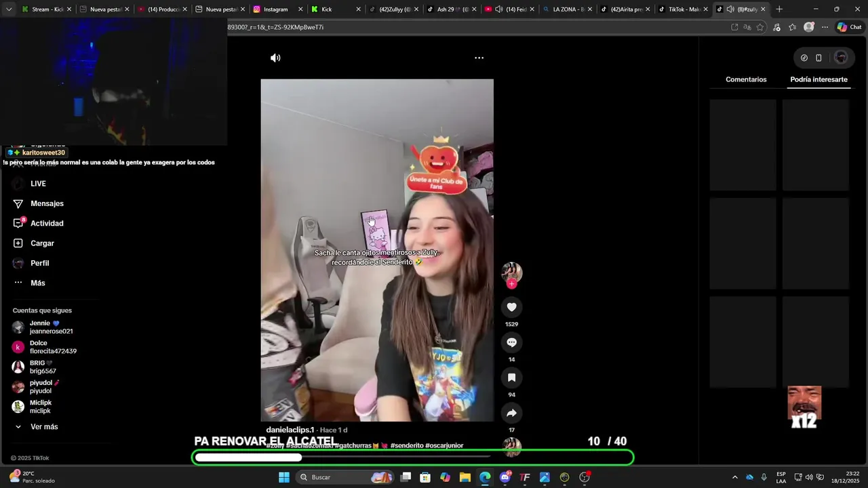Image resolution: width=868 pixels, height=488 pixels.
Task: Switch to the Comentarios tab
Action: click(746, 79)
